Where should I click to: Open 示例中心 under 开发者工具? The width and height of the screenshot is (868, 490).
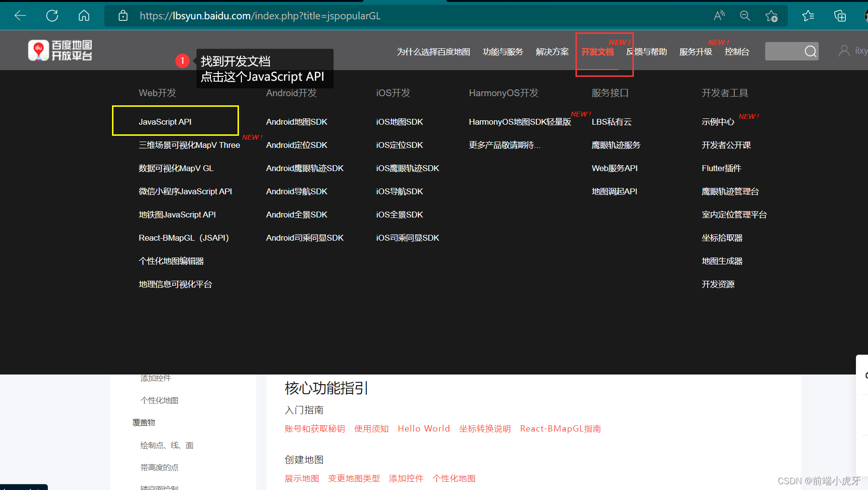pyautogui.click(x=718, y=122)
